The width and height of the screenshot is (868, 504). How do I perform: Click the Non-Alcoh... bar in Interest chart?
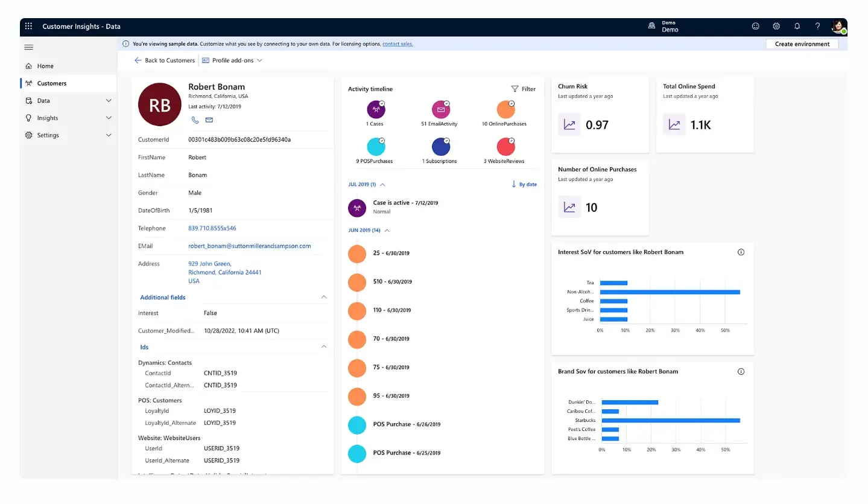tap(670, 292)
